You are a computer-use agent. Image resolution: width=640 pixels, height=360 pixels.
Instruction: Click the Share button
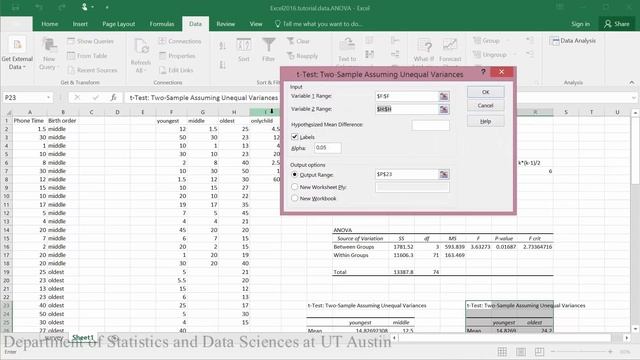(x=617, y=24)
